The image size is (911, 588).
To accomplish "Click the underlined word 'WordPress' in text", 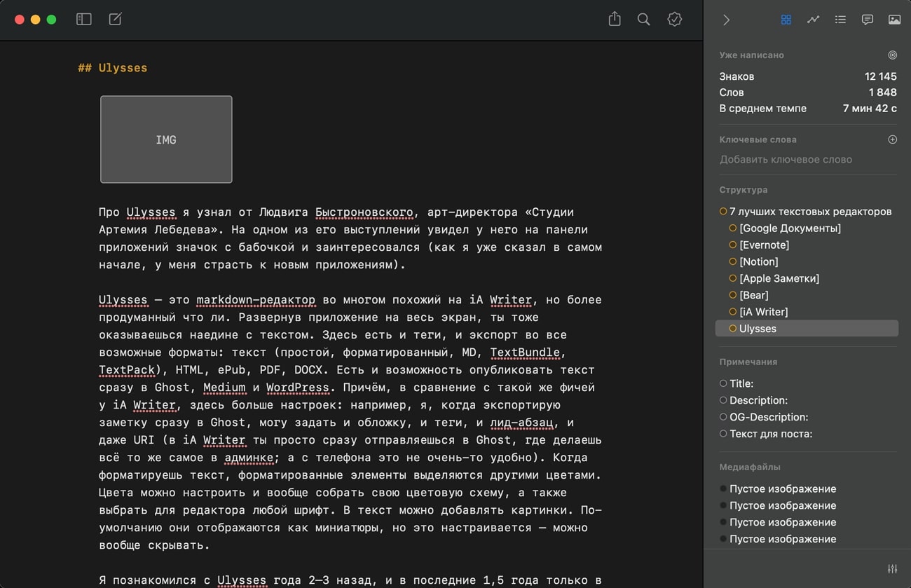I will (297, 387).
